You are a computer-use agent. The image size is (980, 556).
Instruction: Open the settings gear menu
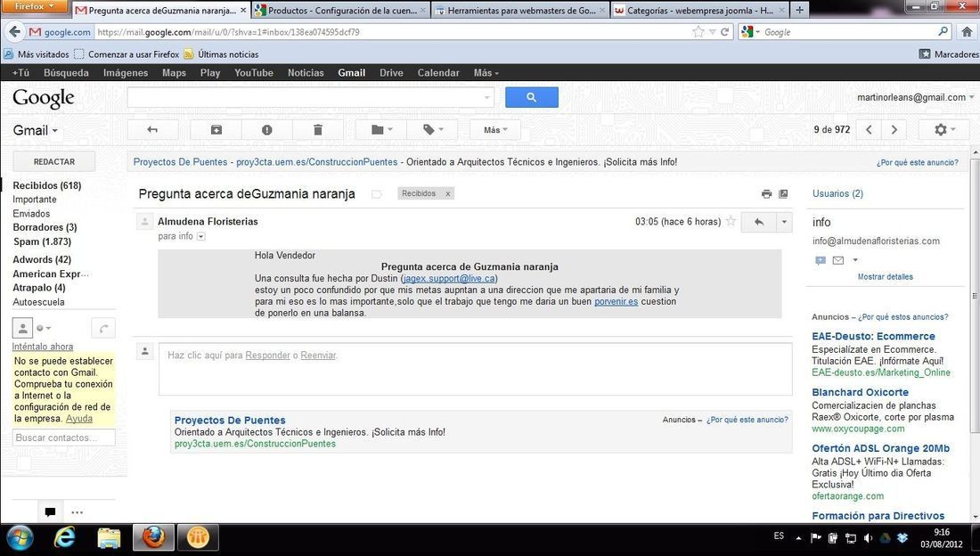point(943,130)
